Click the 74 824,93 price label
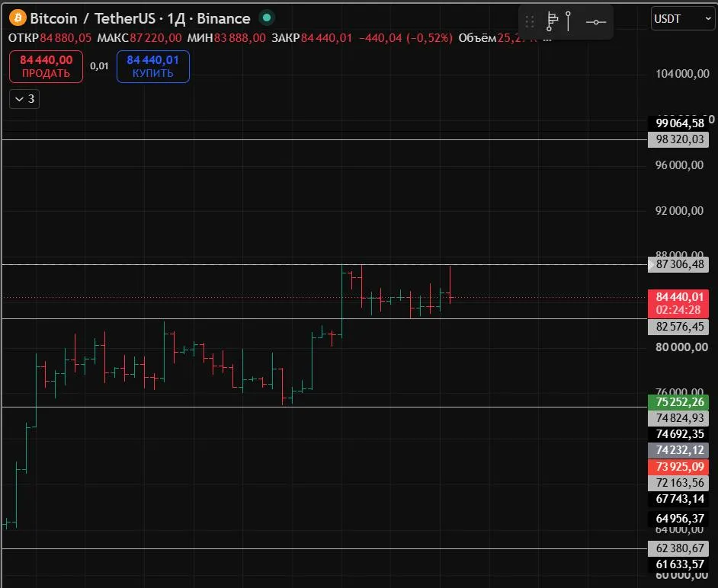Viewport: 718px width, 588px height. pyautogui.click(x=678, y=418)
